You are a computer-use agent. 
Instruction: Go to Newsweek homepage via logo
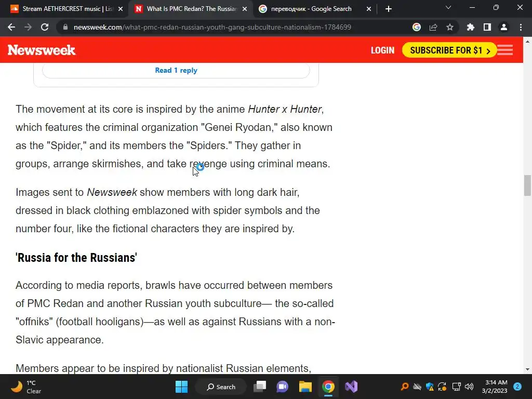tap(42, 50)
